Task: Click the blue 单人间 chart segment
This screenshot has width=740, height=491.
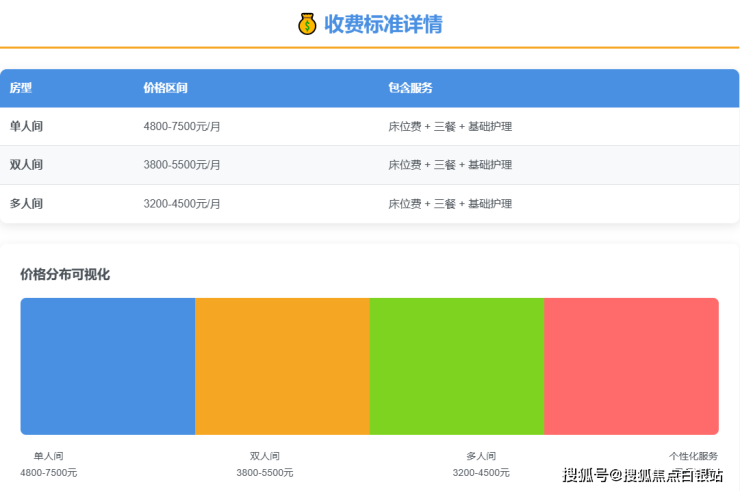Action: tap(108, 366)
